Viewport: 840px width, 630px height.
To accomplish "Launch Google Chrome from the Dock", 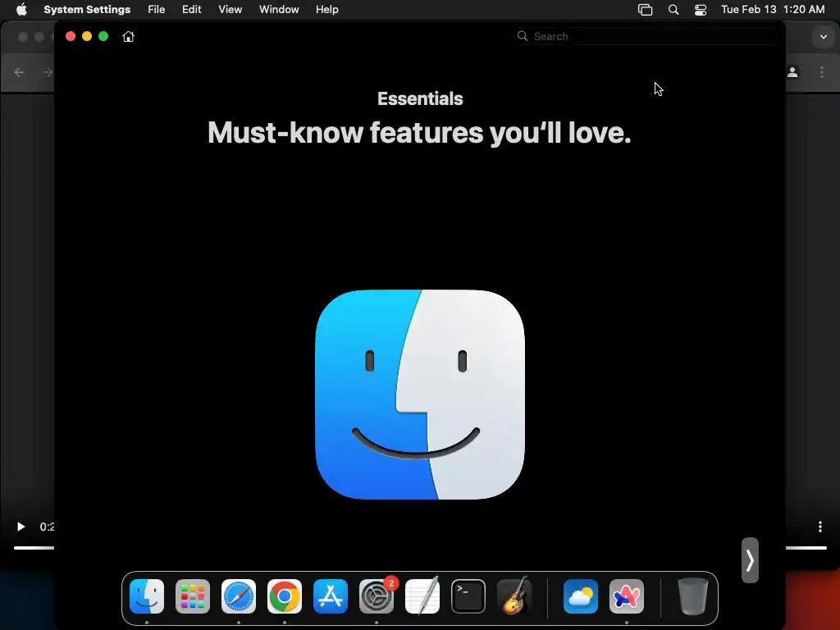I will coord(285,596).
